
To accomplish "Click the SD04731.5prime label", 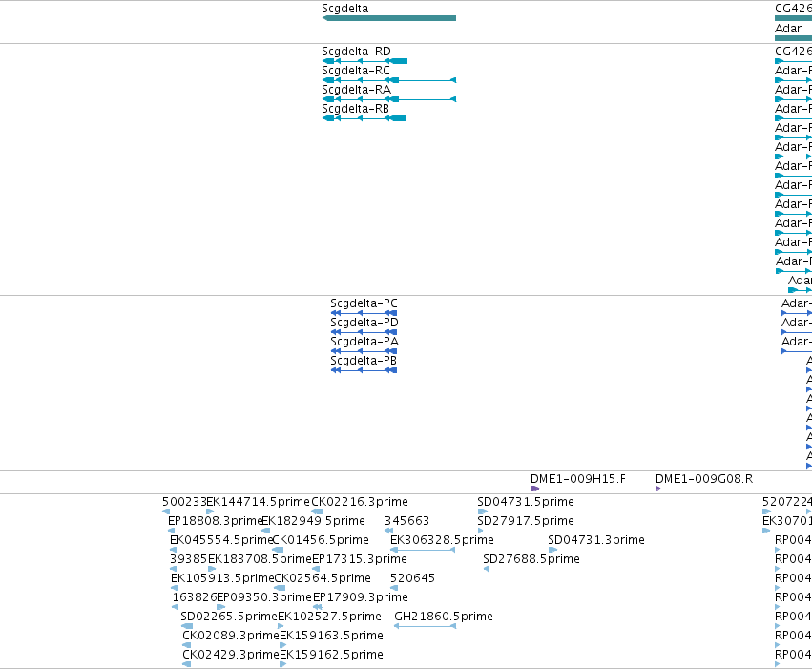I will 526,502.
